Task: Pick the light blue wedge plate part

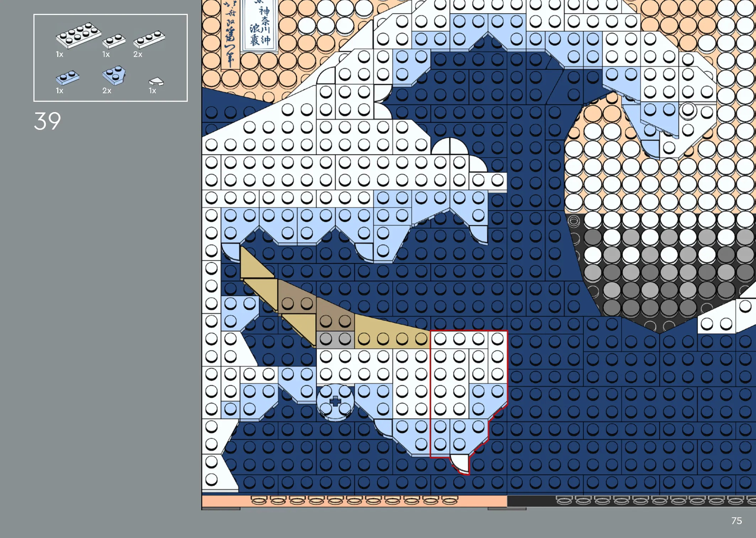Action: [x=114, y=75]
